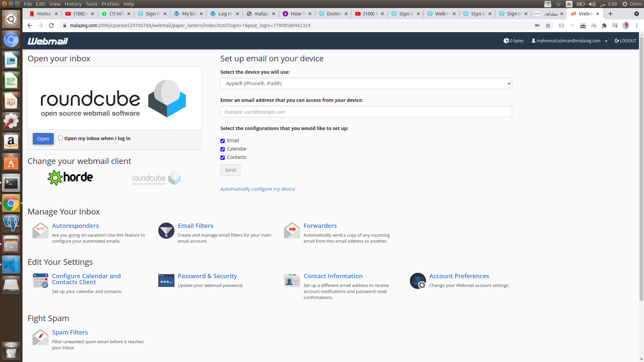The width and height of the screenshot is (644, 362).
Task: Uncheck the Contacts configuration checkbox
Action: point(222,158)
